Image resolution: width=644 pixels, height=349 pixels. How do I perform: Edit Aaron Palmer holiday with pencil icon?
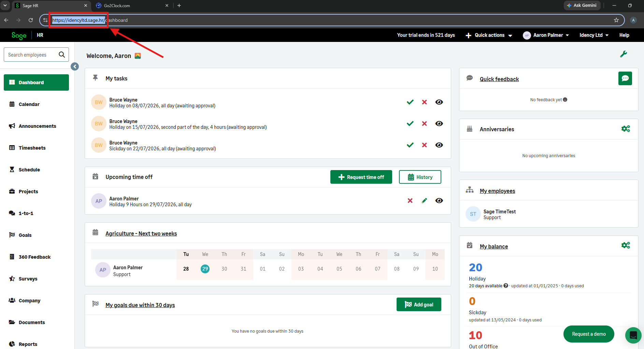(425, 201)
